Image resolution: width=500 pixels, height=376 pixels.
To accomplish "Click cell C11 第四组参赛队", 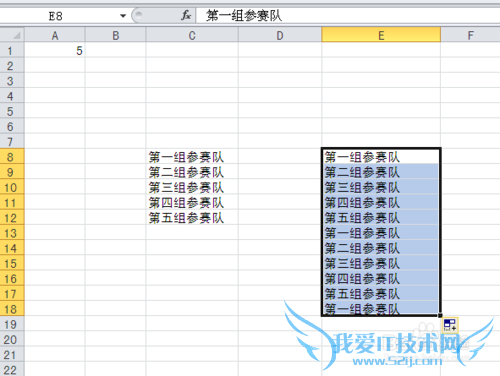I will [192, 203].
